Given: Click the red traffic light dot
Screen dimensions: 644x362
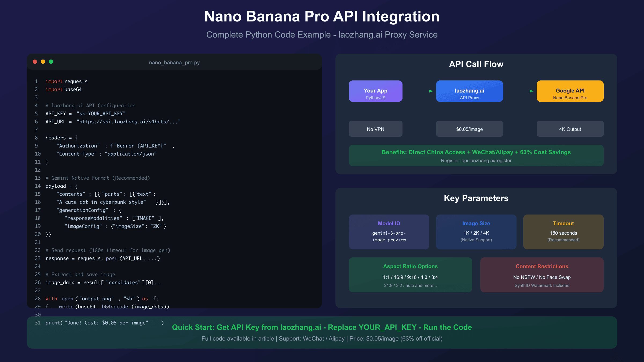Looking at the screenshot, I should pos(35,61).
